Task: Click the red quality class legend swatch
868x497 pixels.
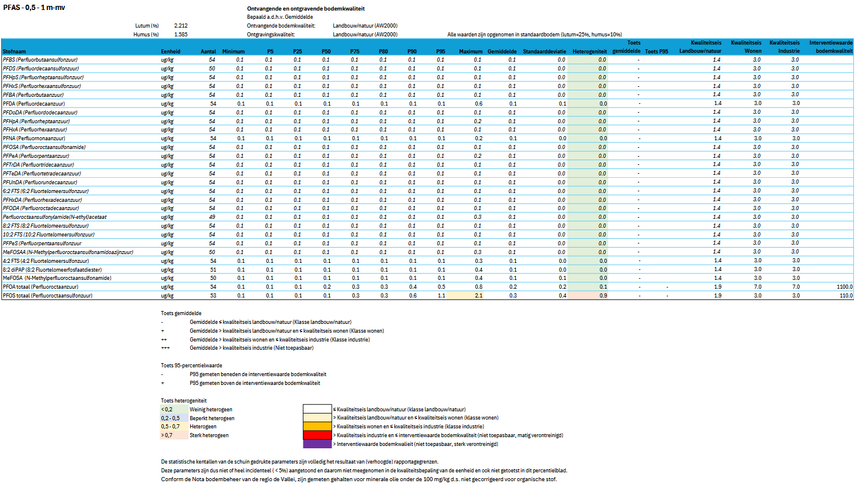Action: 317,435
